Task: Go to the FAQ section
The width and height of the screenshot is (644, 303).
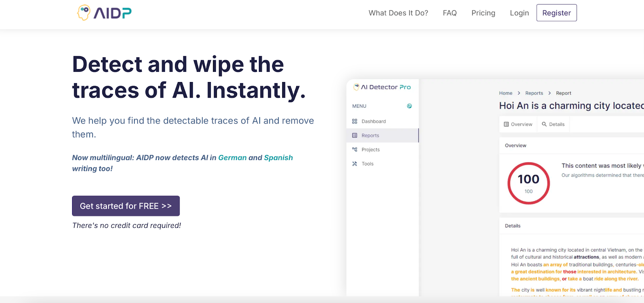Action: tap(450, 13)
